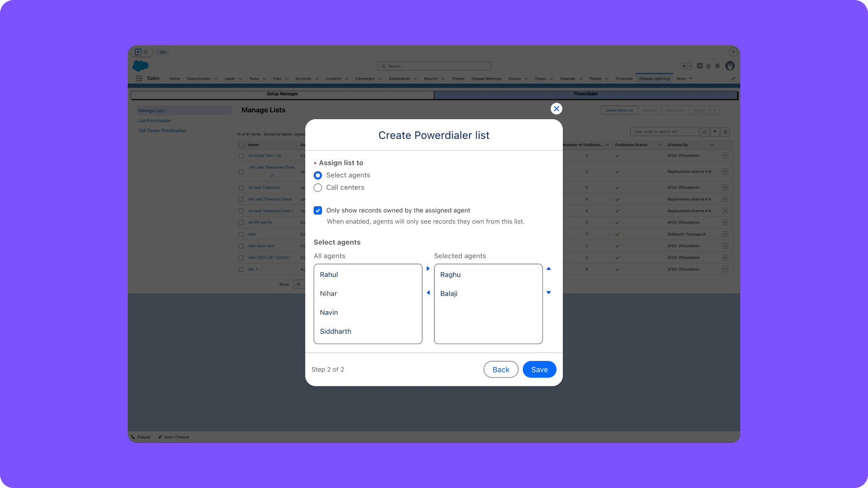Tick checkbox for AA Cross Filter List
This screenshot has width=868, height=488.
[241, 155]
